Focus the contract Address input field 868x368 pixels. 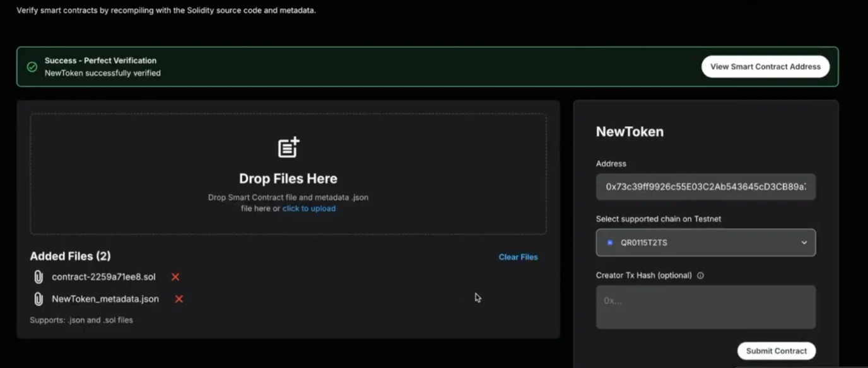click(x=705, y=187)
